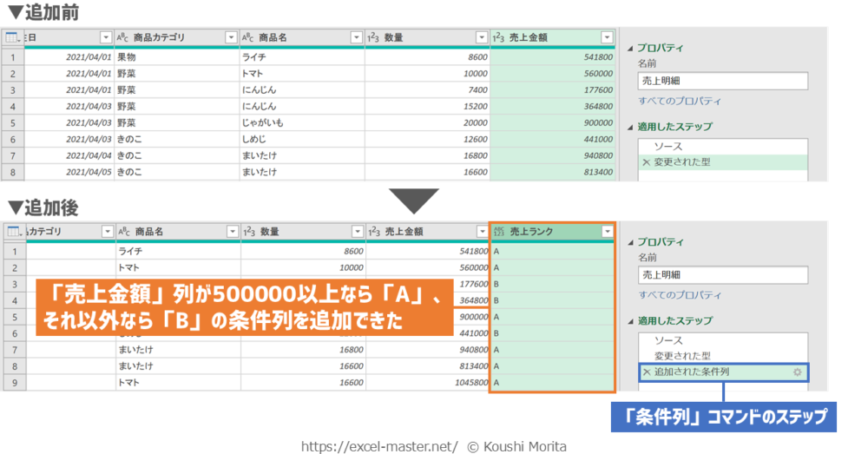The image size is (868, 454).
Task: Collapse 適用したステップ section in 追加前 panel
Action: pyautogui.click(x=630, y=127)
